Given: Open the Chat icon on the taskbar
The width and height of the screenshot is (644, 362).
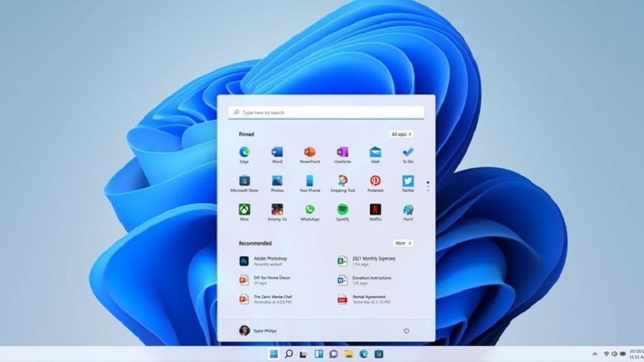Looking at the screenshot, I should [333, 354].
